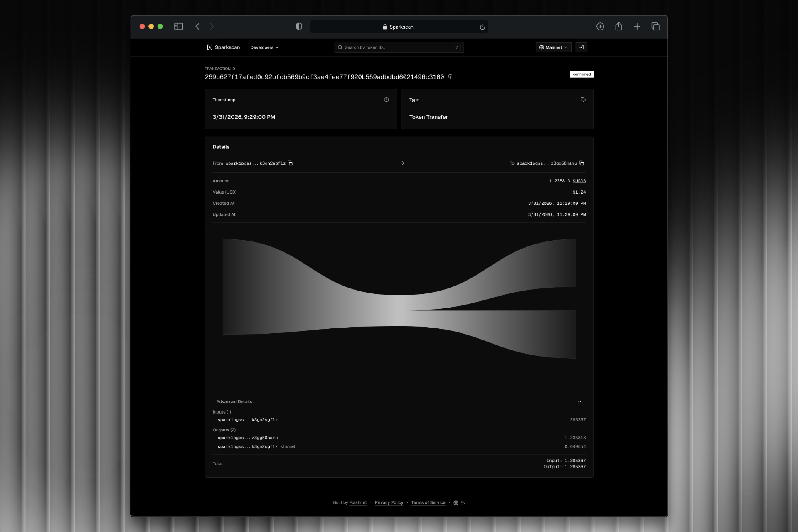
Task: Visit the Flashnet link in the footer
Action: [358, 502]
